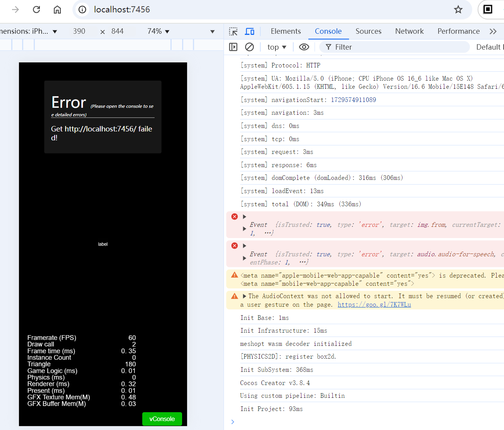Click '[system] total (DOM): 349ms' log line

point(301,204)
